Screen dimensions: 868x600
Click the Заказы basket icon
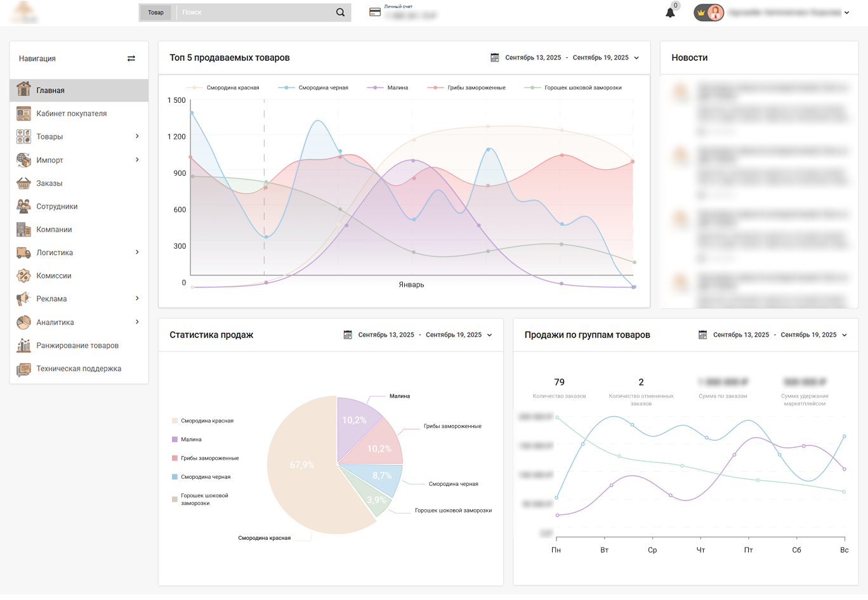click(23, 183)
